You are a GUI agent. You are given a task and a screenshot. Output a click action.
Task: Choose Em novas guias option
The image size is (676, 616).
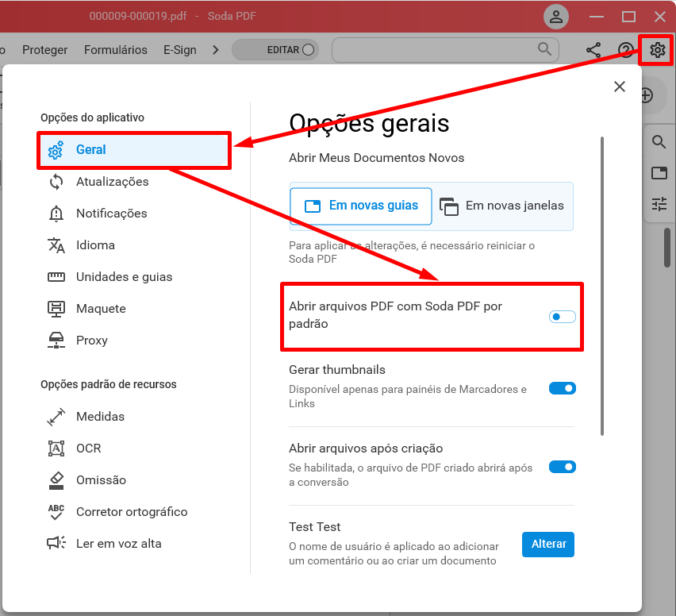point(361,206)
